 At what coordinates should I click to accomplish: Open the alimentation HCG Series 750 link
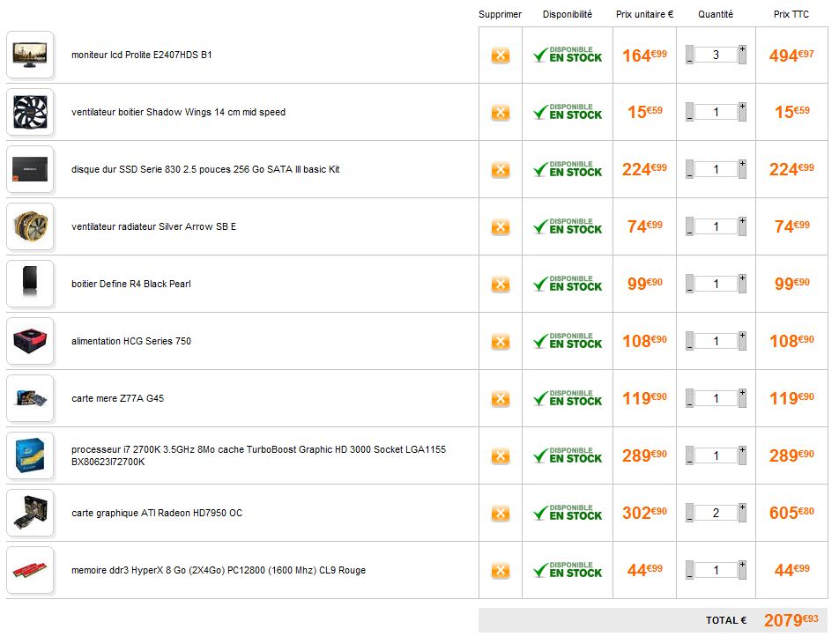coord(130,341)
